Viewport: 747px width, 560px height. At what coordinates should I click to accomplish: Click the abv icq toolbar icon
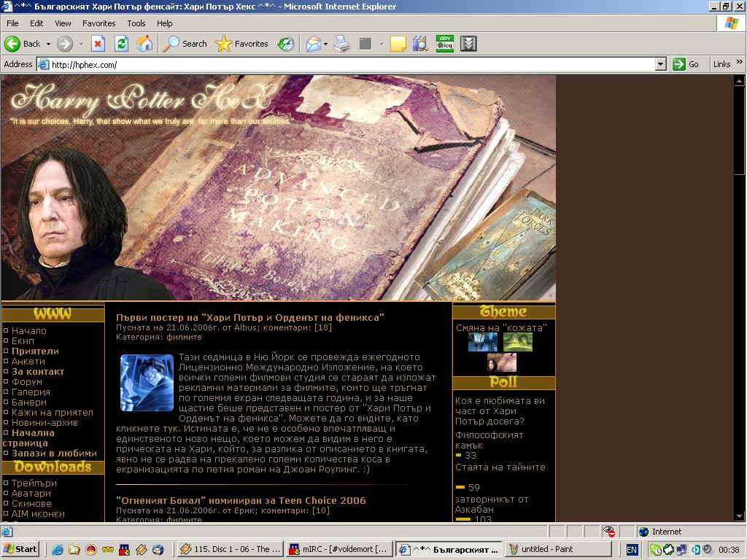click(444, 44)
